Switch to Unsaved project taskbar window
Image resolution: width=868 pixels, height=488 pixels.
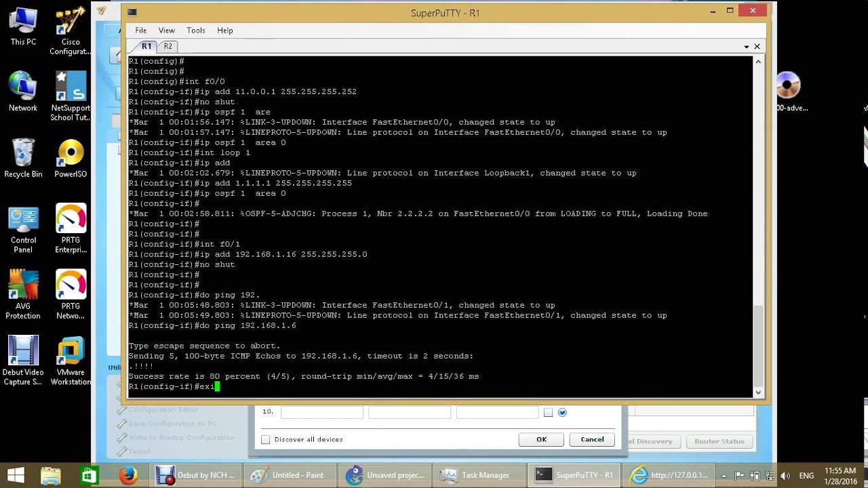click(x=385, y=475)
